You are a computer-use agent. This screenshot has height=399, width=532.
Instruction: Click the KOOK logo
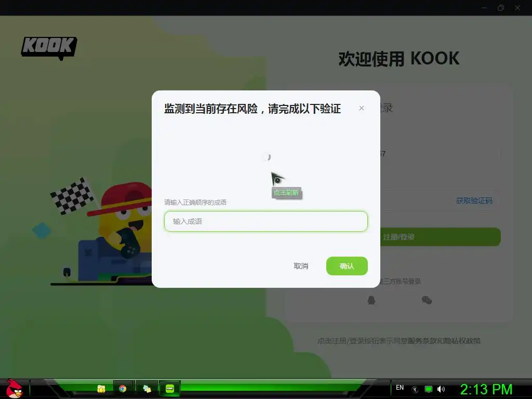click(49, 48)
